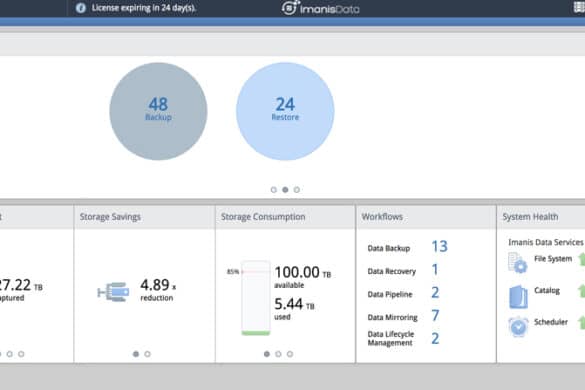
Task: Click the storage reduction compression icon
Action: [113, 291]
